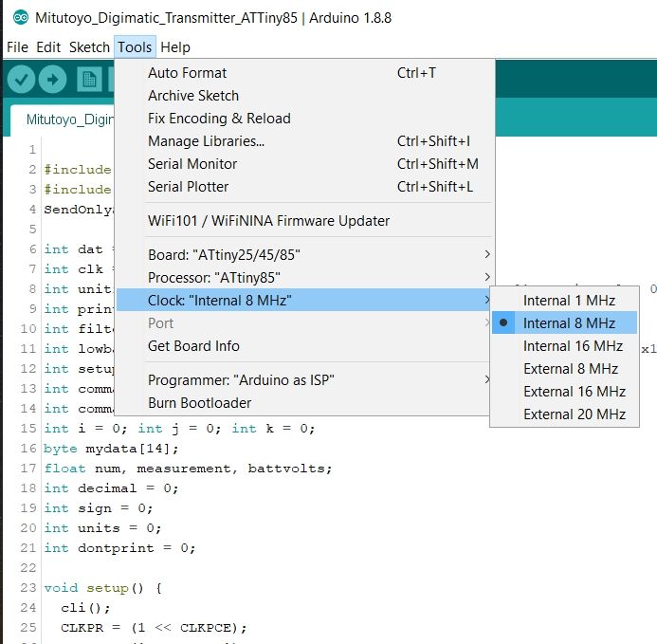Select Internal 8 MHz clock option

[x=564, y=322]
